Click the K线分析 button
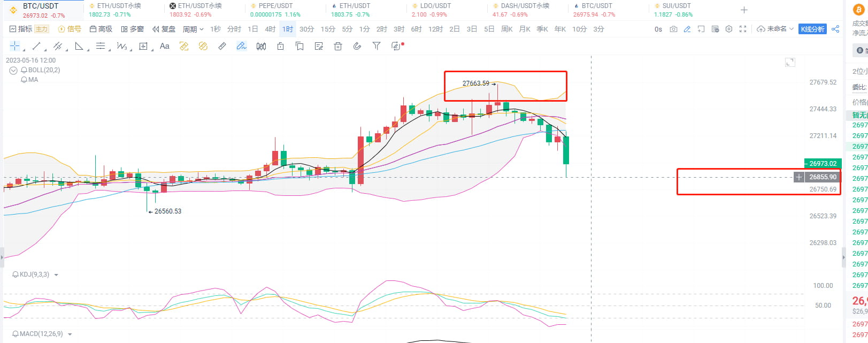This screenshot has height=343, width=868. 812,29
